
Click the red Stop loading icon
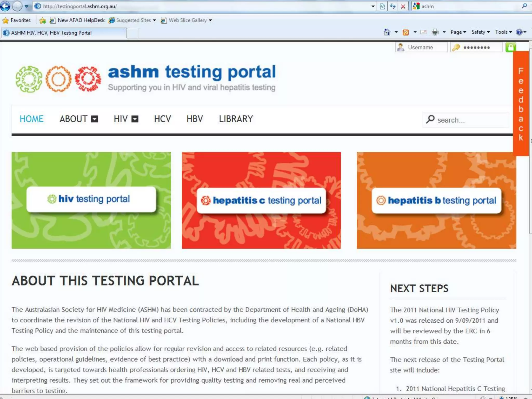click(403, 6)
